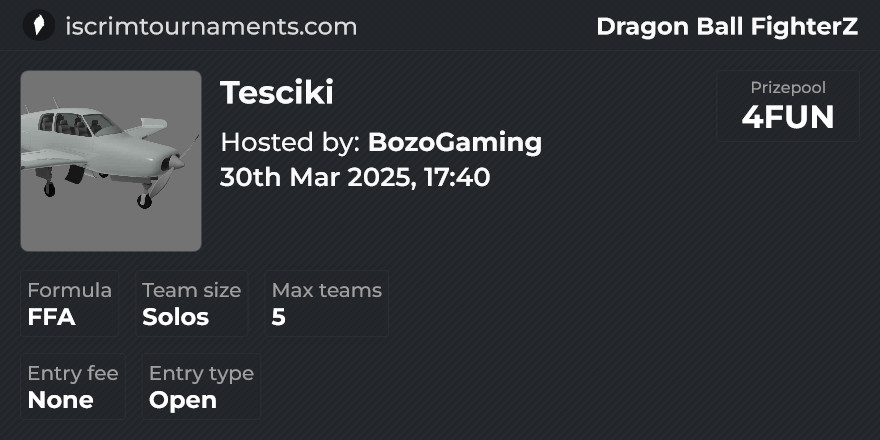Viewport: 880px width, 440px height.
Task: Click the Entry fee label
Action: 73,373
